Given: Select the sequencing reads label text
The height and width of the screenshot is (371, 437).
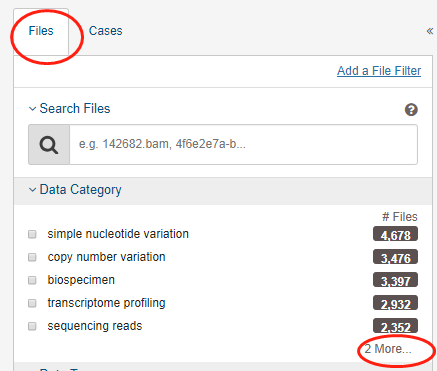Looking at the screenshot, I should pyautogui.click(x=95, y=326).
